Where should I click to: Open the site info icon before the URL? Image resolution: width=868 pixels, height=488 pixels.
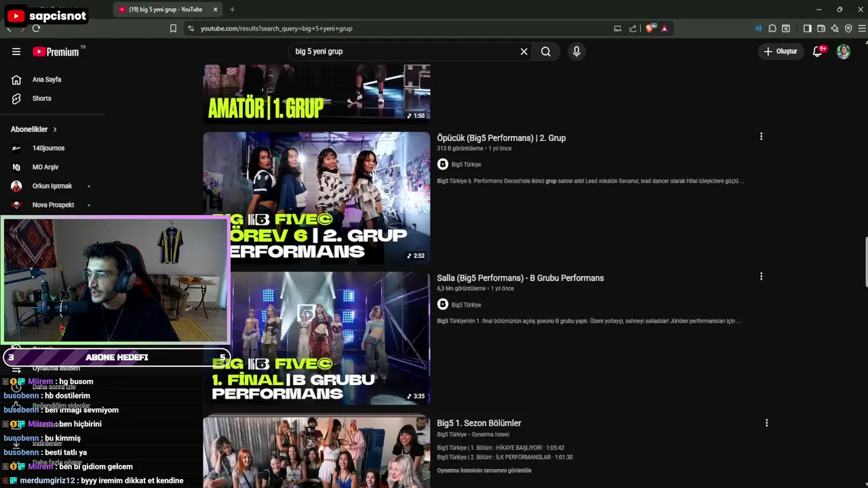(191, 28)
